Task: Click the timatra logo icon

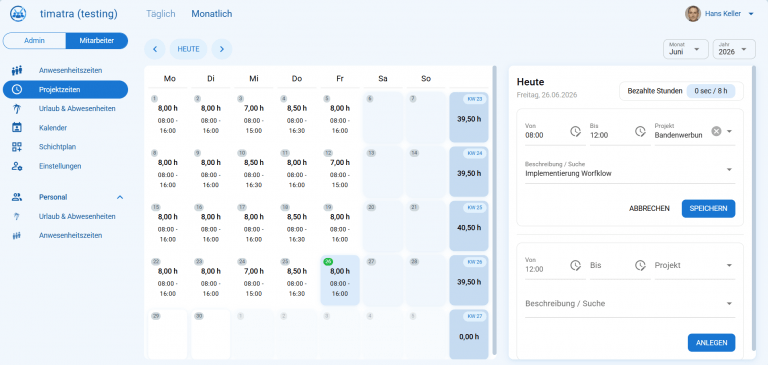Action: [18, 14]
